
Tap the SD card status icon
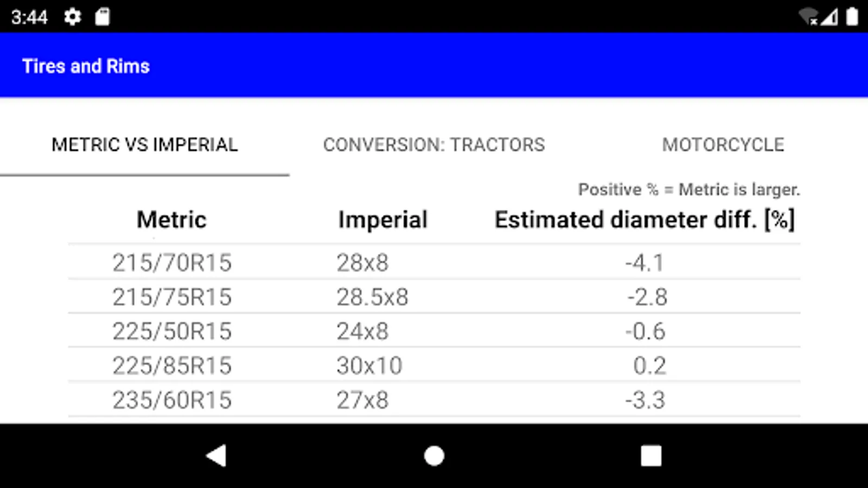102,17
